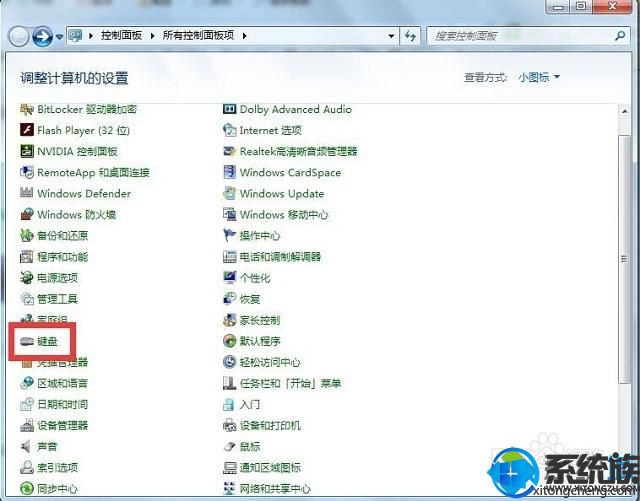Expand the arrow before 控制面板 breadcrumb
The height and width of the screenshot is (501, 640).
point(91,36)
